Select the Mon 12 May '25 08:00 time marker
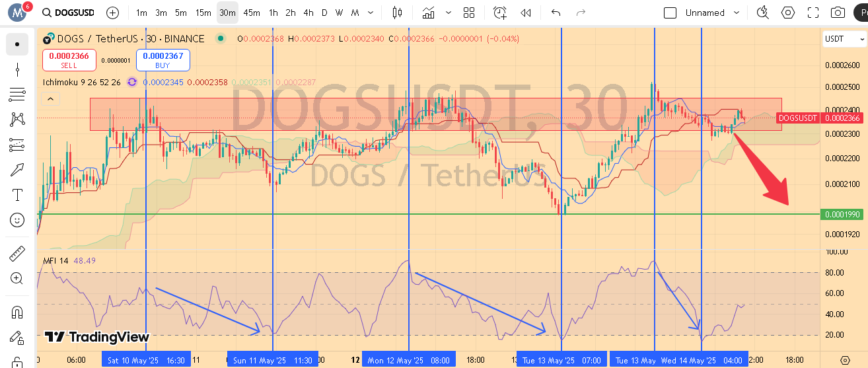Image resolution: width=868 pixels, height=368 pixels. coord(408,360)
